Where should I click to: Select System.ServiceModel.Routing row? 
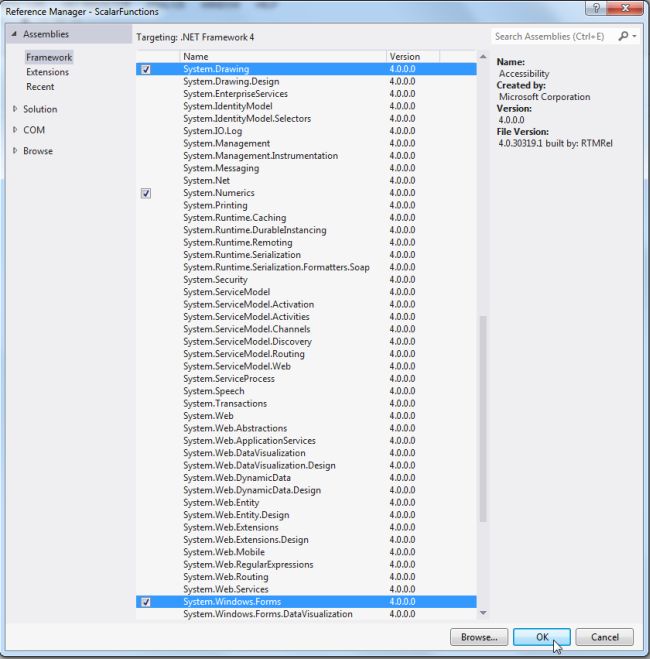point(306,354)
